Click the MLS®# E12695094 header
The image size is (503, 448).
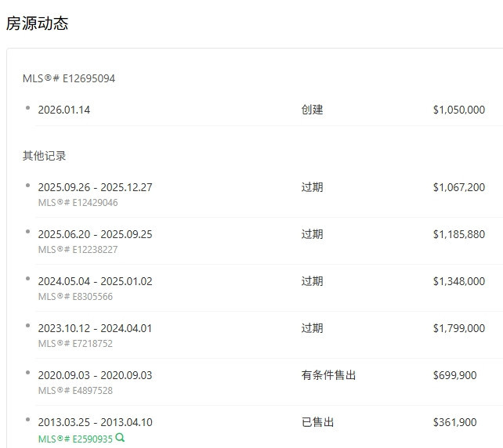click(69, 78)
